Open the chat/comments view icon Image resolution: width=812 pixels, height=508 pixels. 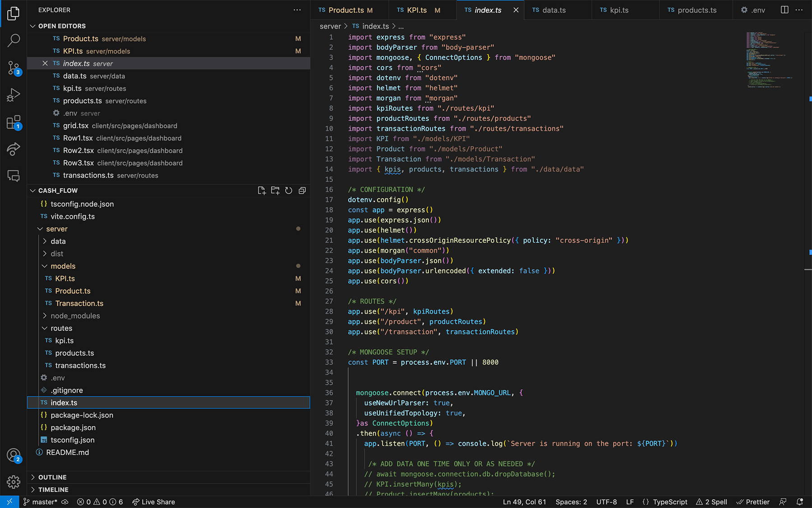coord(14,176)
